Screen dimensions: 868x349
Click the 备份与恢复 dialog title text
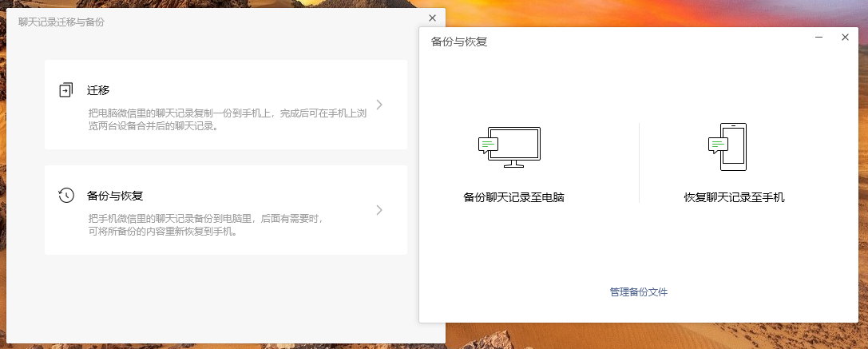pyautogui.click(x=459, y=42)
